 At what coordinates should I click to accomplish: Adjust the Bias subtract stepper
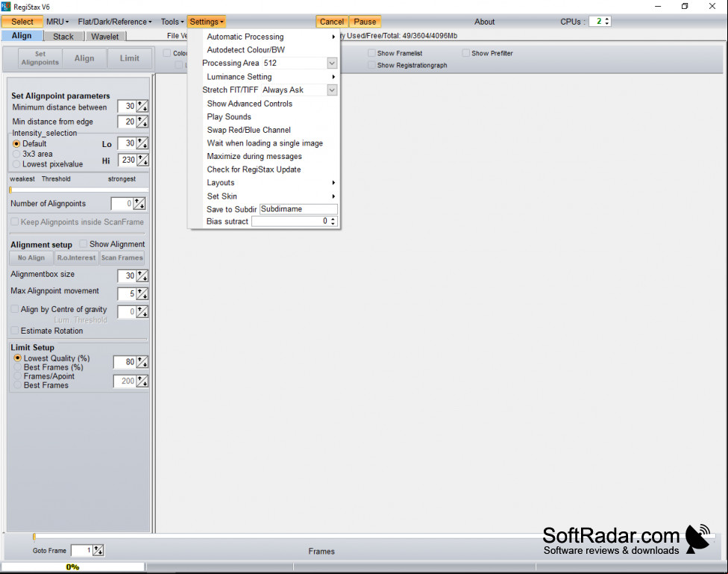pyautogui.click(x=333, y=221)
